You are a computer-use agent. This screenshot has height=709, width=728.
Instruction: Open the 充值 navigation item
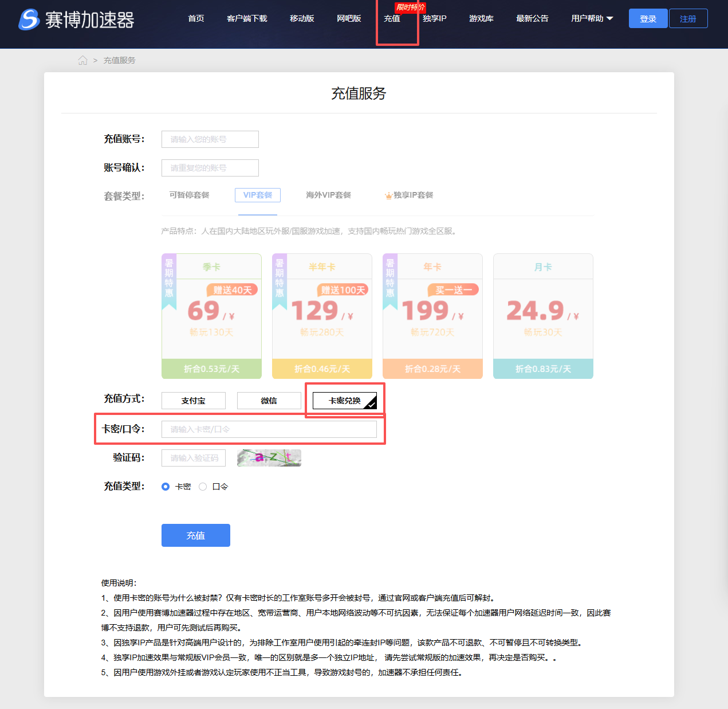pos(392,18)
